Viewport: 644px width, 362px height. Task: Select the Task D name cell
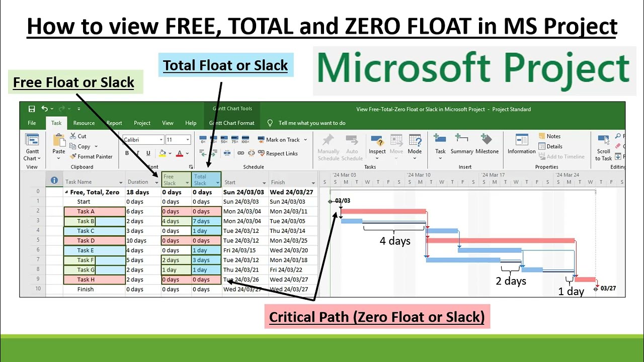click(x=95, y=240)
